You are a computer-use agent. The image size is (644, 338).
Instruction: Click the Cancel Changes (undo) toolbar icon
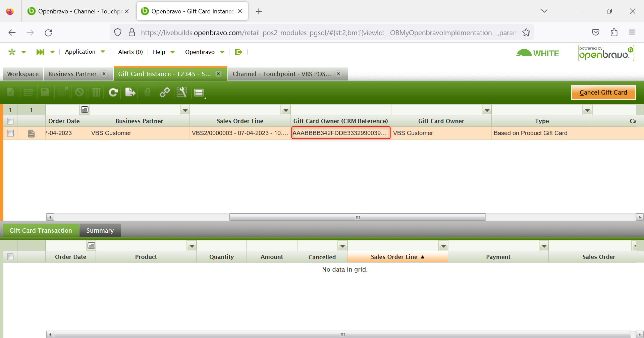[79, 92]
